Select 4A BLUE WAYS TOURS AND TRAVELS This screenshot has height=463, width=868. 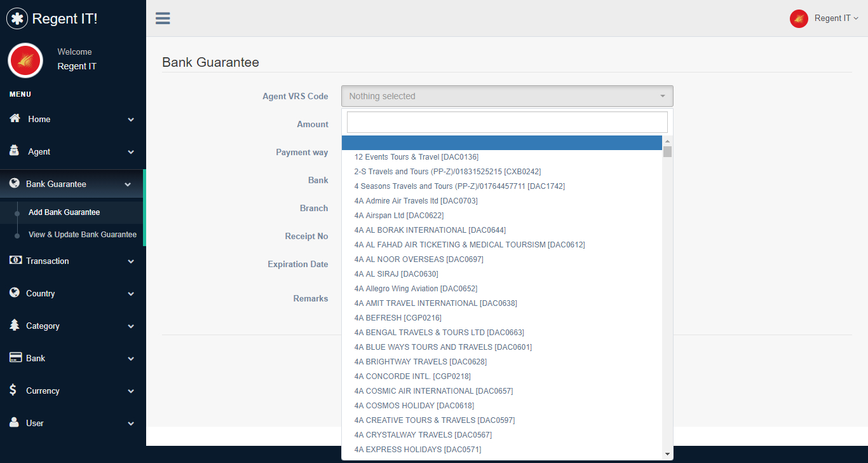point(502,347)
